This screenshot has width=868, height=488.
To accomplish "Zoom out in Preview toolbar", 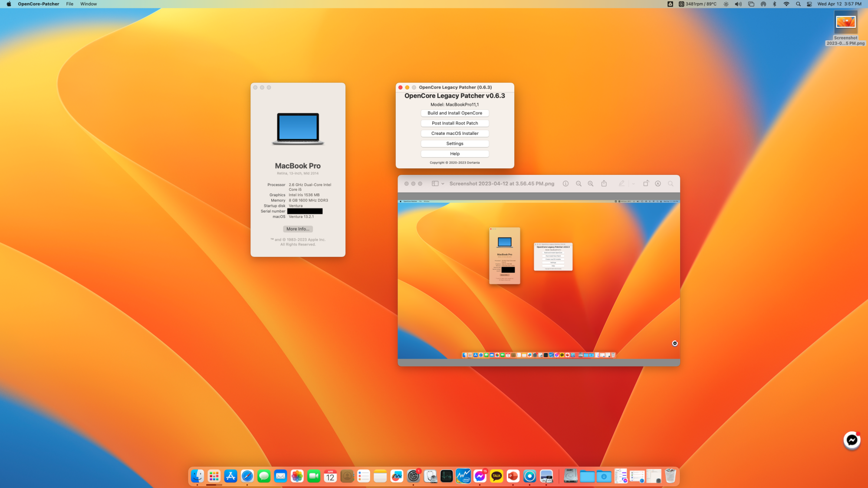I will (x=579, y=184).
